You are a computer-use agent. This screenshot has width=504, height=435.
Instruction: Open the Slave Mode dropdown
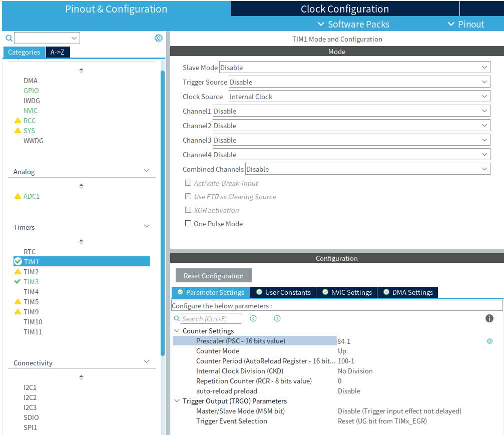point(354,68)
